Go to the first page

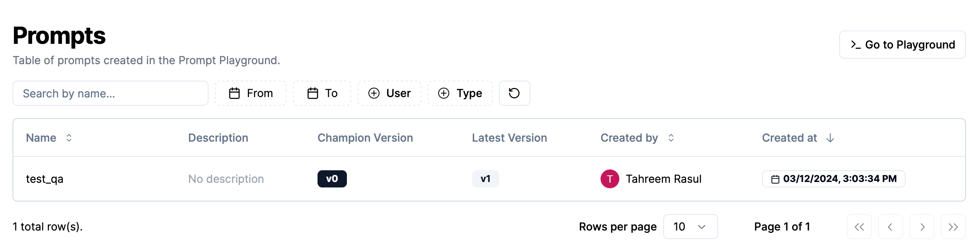(859, 227)
